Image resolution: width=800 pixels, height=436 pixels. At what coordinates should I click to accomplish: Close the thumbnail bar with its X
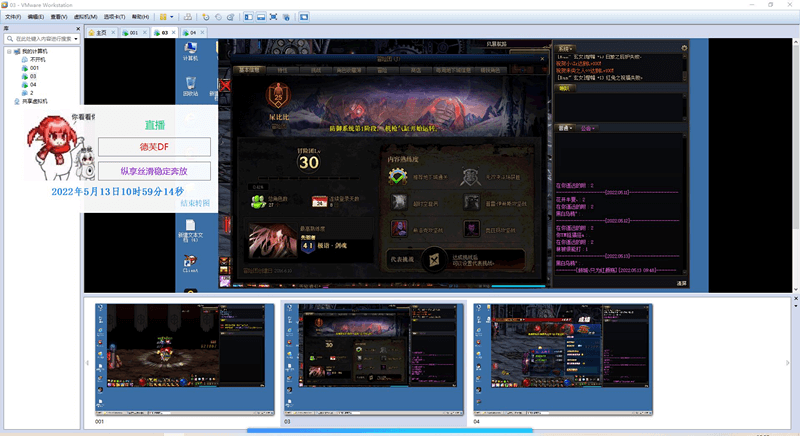[x=796, y=298]
